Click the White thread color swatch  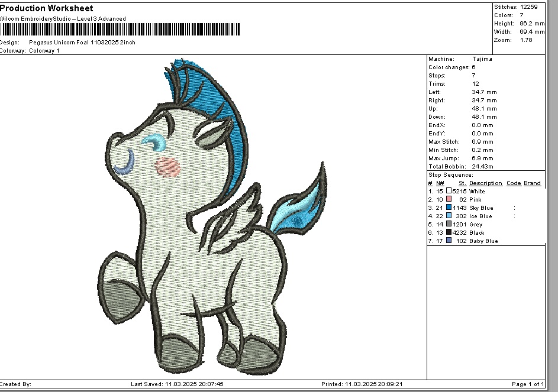coord(449,192)
